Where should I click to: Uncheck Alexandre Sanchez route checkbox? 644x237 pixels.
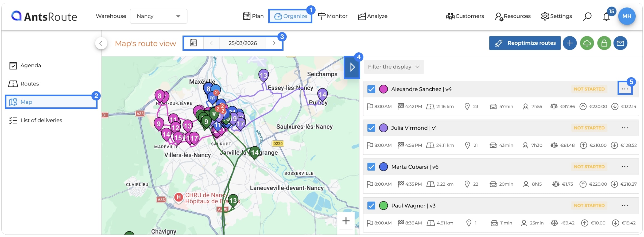point(371,89)
